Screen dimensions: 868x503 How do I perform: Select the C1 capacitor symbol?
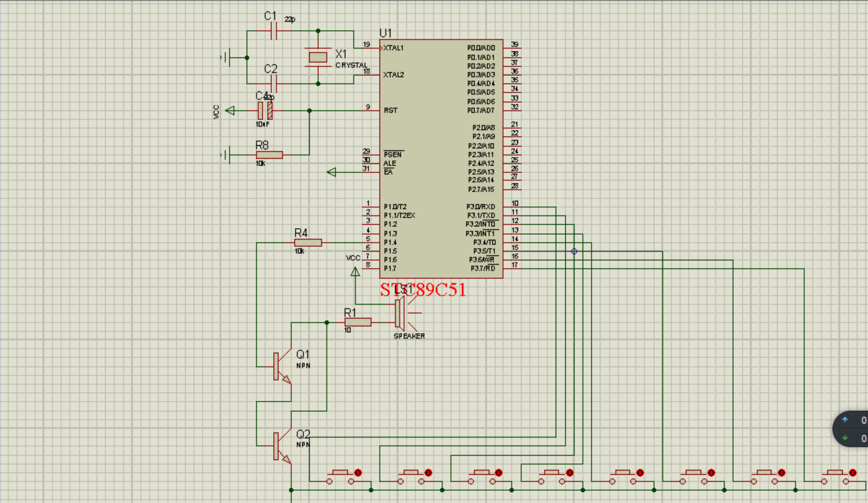(274, 31)
